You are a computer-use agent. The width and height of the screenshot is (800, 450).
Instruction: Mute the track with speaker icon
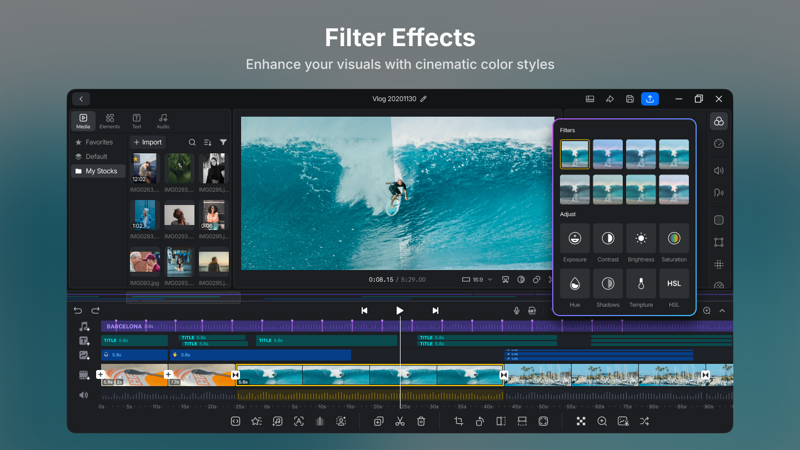pyautogui.click(x=84, y=395)
